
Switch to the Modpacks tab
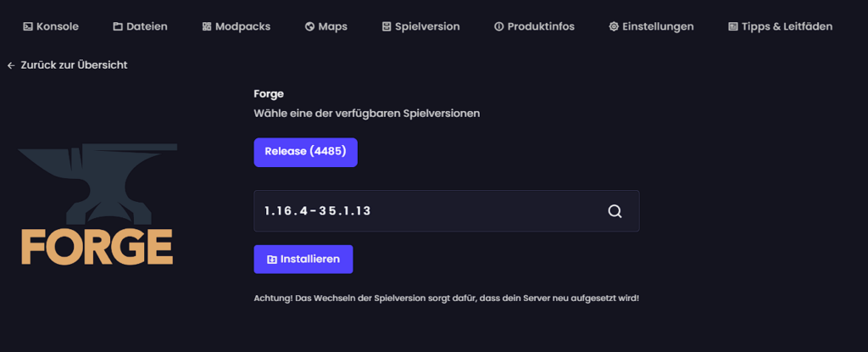click(x=236, y=26)
